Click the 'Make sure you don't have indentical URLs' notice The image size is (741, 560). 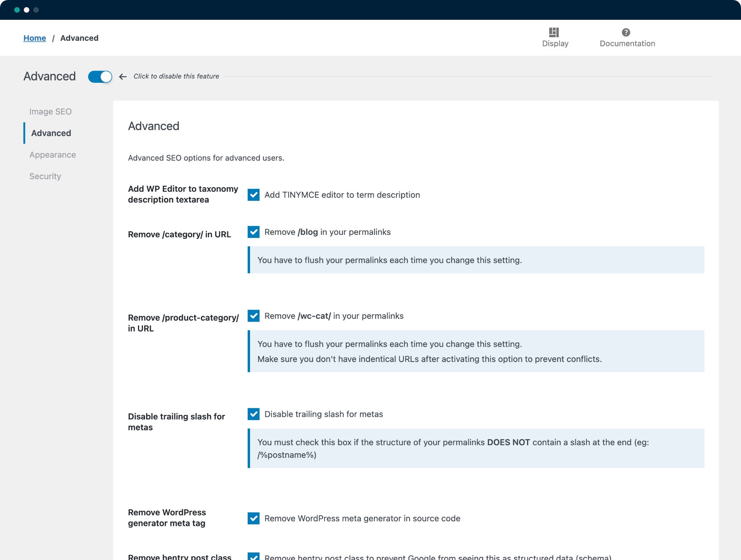[430, 359]
